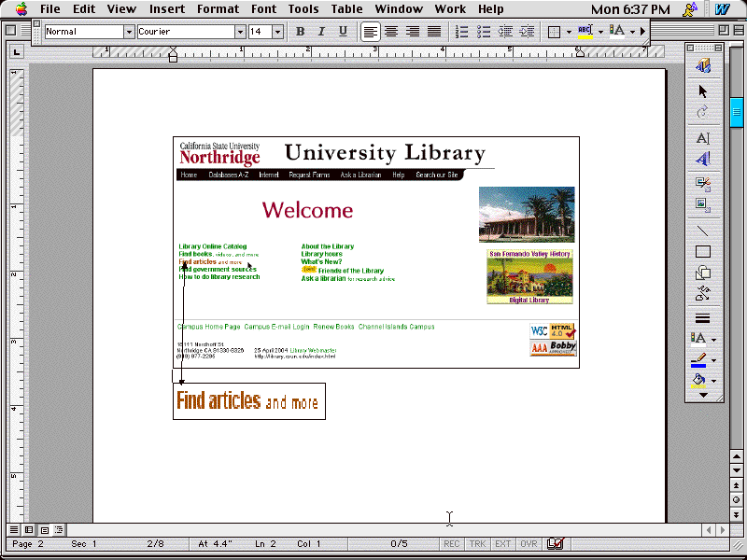Switch to Page Layout view
Screen dimensions: 747x560
tap(44, 529)
